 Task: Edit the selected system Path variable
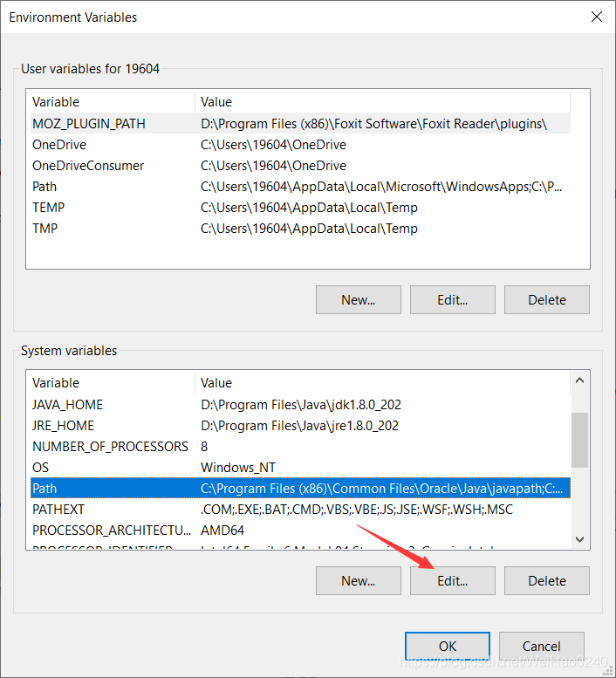tap(452, 580)
